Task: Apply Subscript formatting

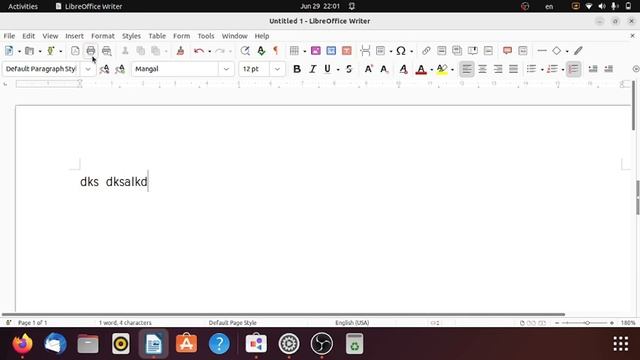Action: 384,69
